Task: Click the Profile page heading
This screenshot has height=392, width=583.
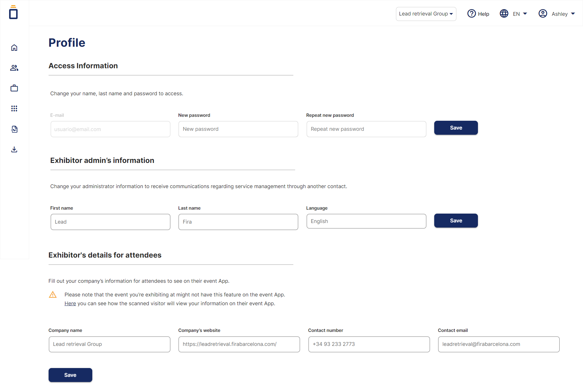Action: pyautogui.click(x=67, y=43)
